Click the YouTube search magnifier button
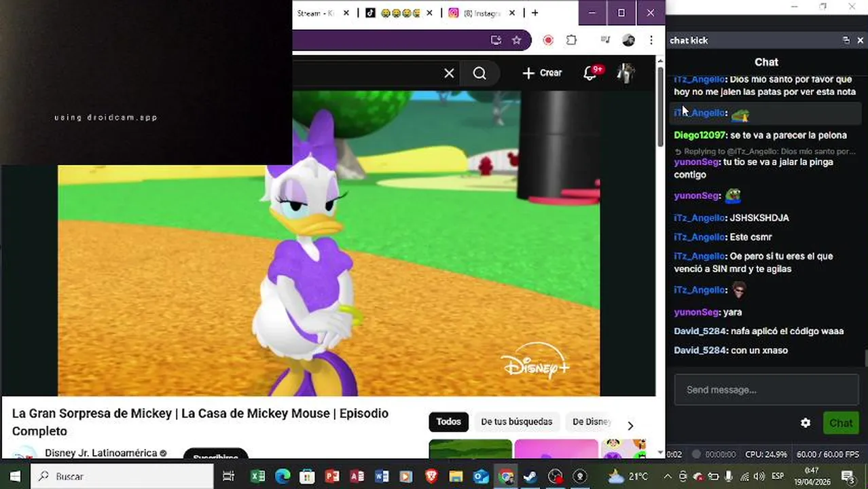Screen dimensions: 868x489 (x=480, y=73)
